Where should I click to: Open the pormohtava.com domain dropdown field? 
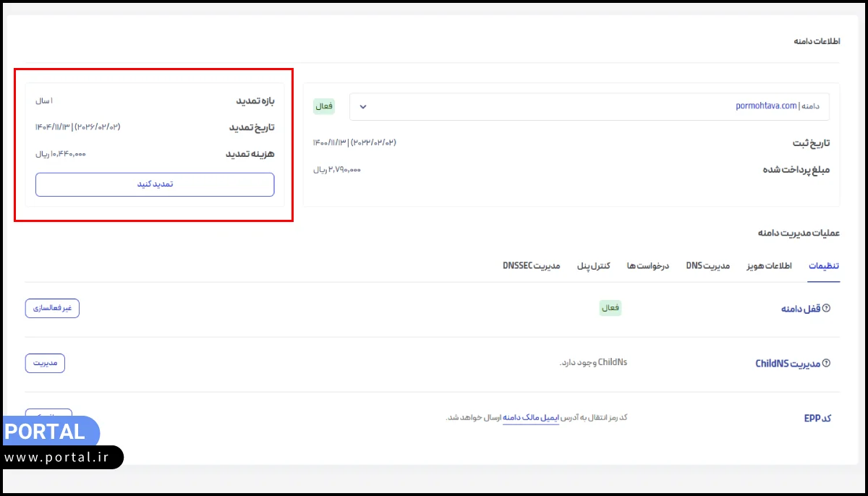click(589, 106)
